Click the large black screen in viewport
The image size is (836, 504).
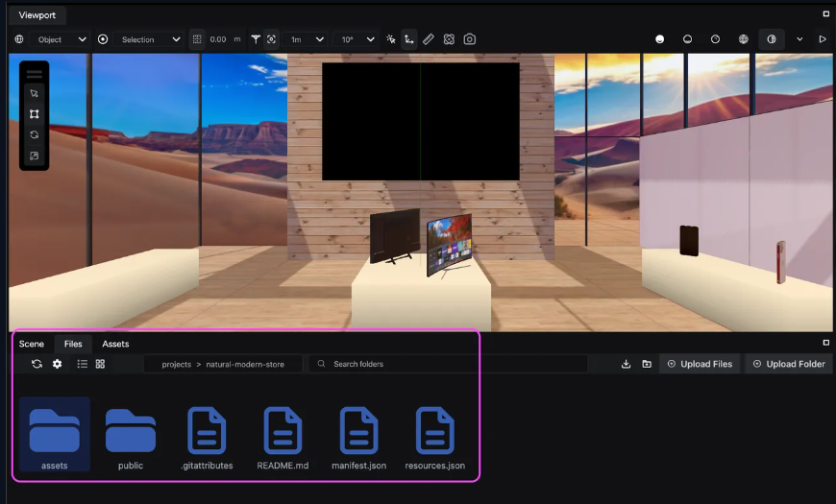tap(421, 122)
